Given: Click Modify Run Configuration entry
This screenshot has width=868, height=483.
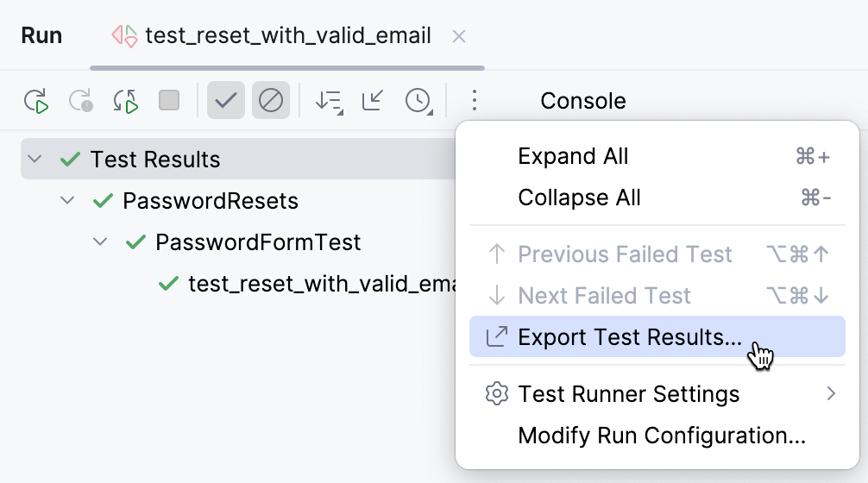Looking at the screenshot, I should point(661,436).
